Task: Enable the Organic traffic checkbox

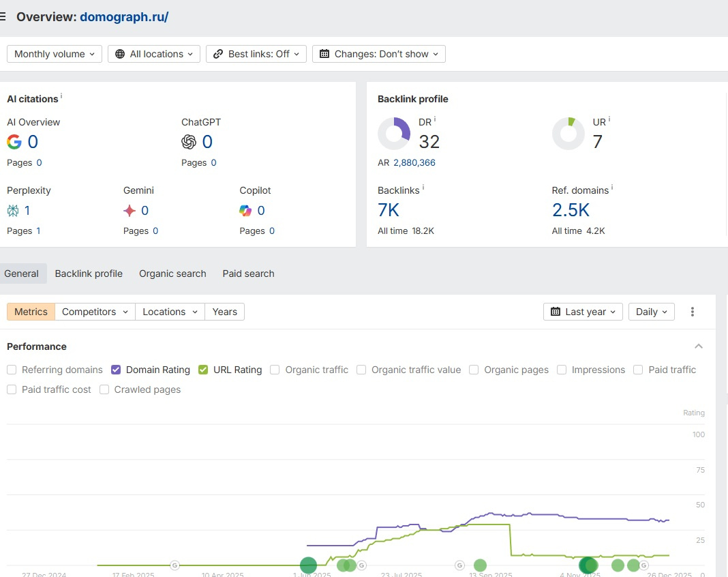Action: coord(275,370)
